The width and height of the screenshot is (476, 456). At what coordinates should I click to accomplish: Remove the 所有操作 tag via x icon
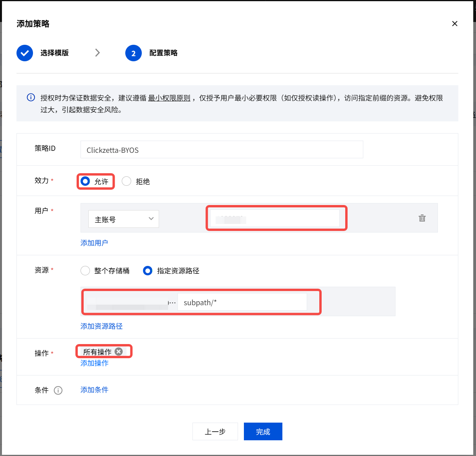[119, 352]
